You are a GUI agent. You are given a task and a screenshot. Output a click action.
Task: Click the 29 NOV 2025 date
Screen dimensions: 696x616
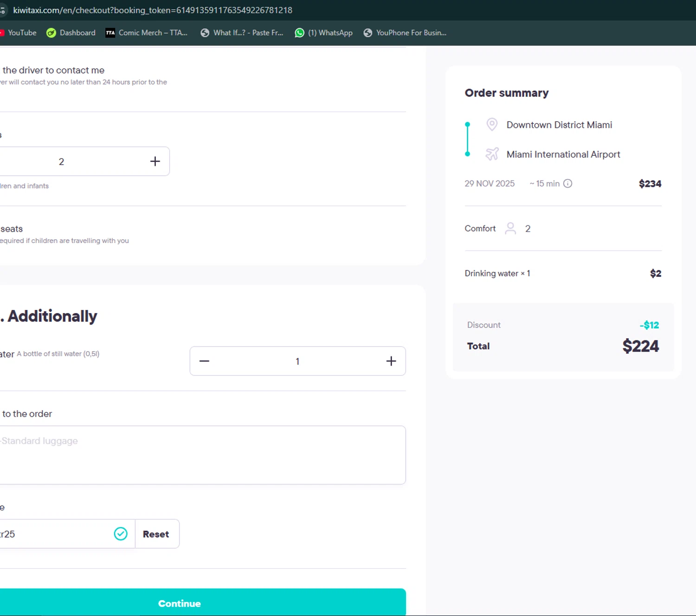490,184
